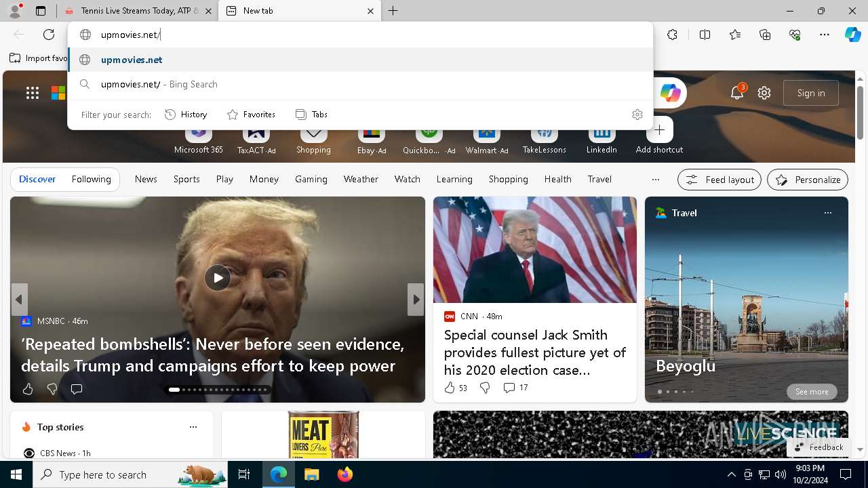The height and width of the screenshot is (488, 868).
Task: Click See more on Travel card
Action: [812, 392]
